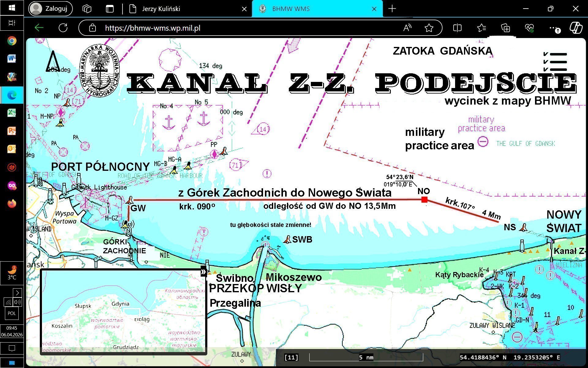Screen dimensions: 588x368
Task: Add this page to favorites with the star
Action: coord(429,28)
